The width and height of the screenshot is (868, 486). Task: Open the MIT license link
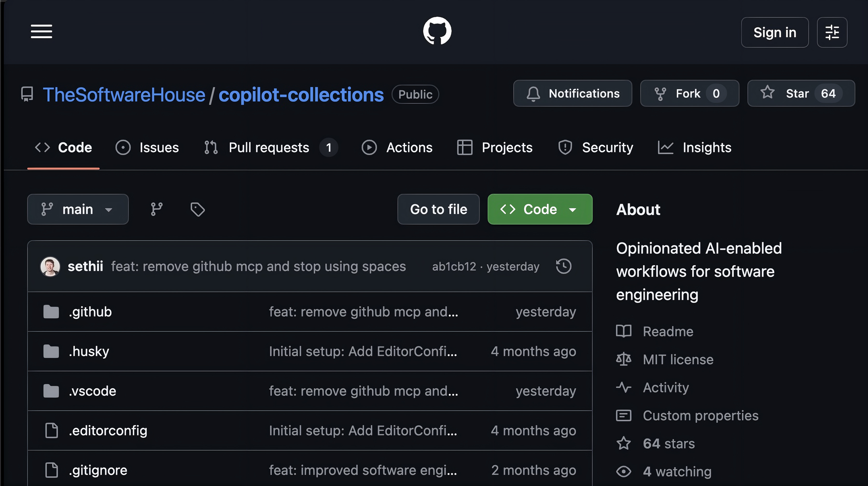(x=678, y=359)
